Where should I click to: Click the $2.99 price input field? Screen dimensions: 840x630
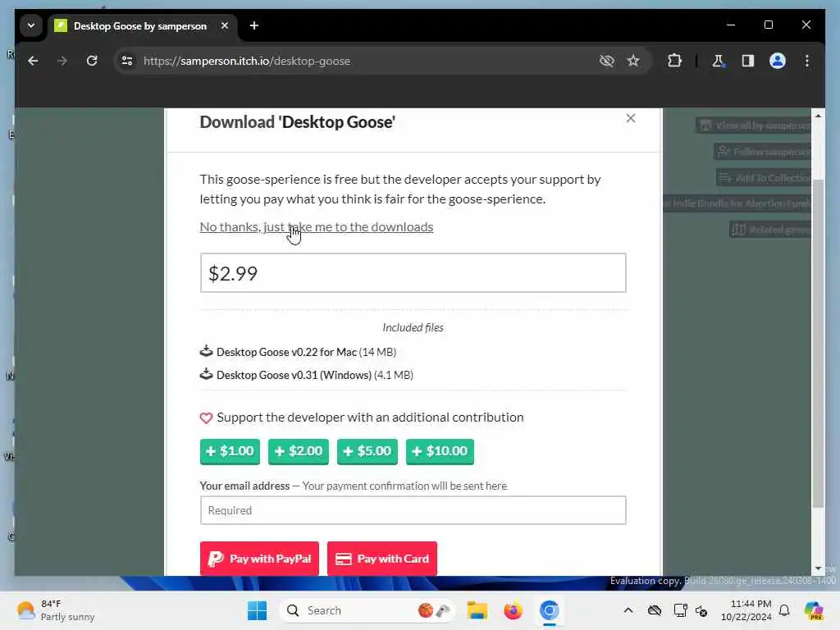click(413, 273)
